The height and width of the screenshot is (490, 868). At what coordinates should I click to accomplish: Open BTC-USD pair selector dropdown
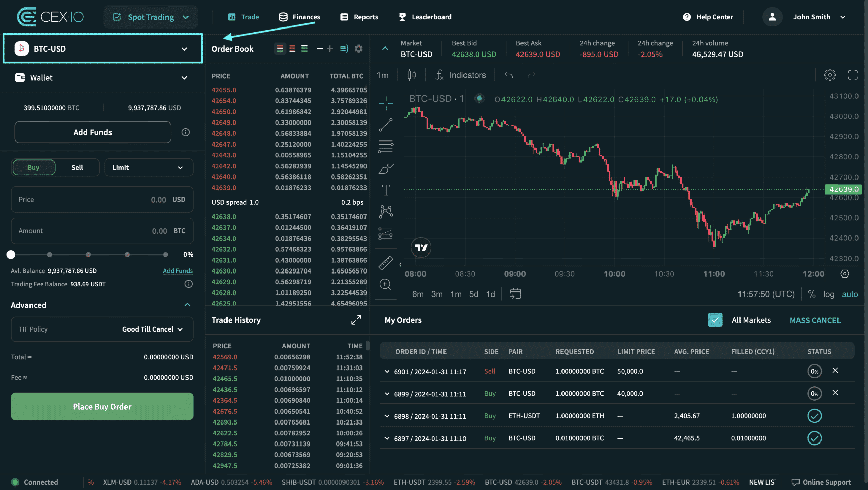coord(103,49)
